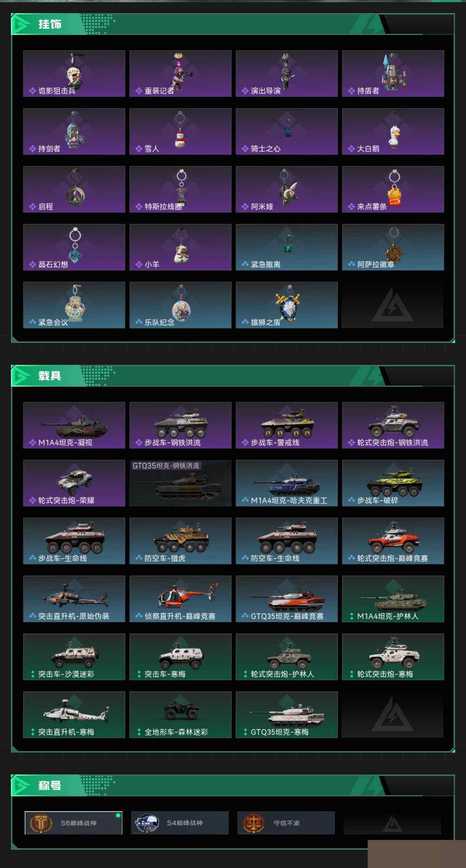Choose the S4巅峰战神 title
The image size is (466, 868).
click(180, 823)
